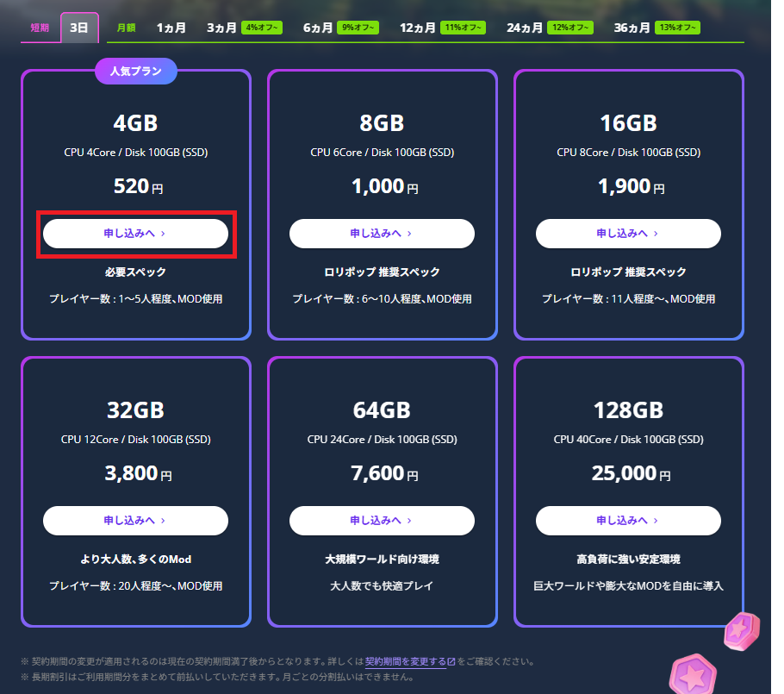Click プレイヤー数：20人程度〜、MOD使用 text

(x=135, y=586)
